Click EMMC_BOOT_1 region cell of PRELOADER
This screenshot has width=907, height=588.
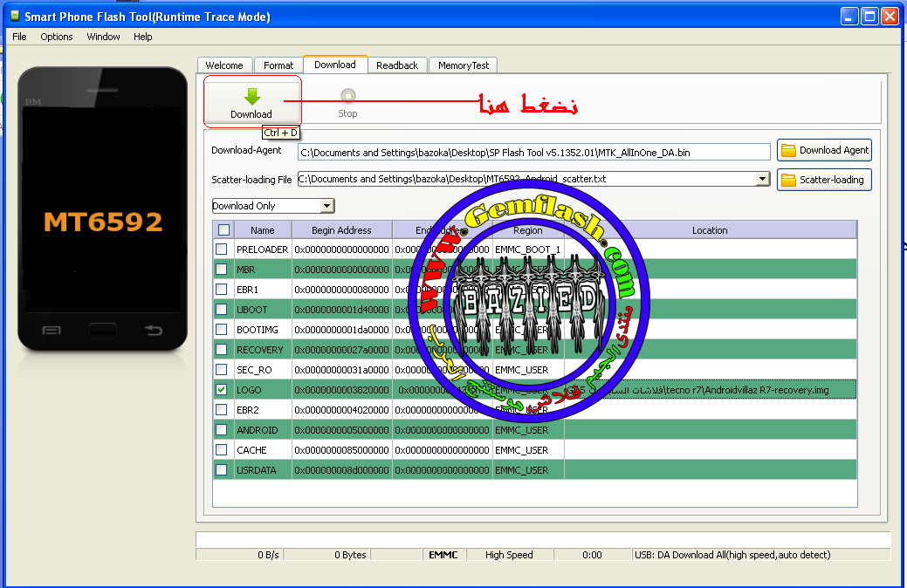[527, 250]
